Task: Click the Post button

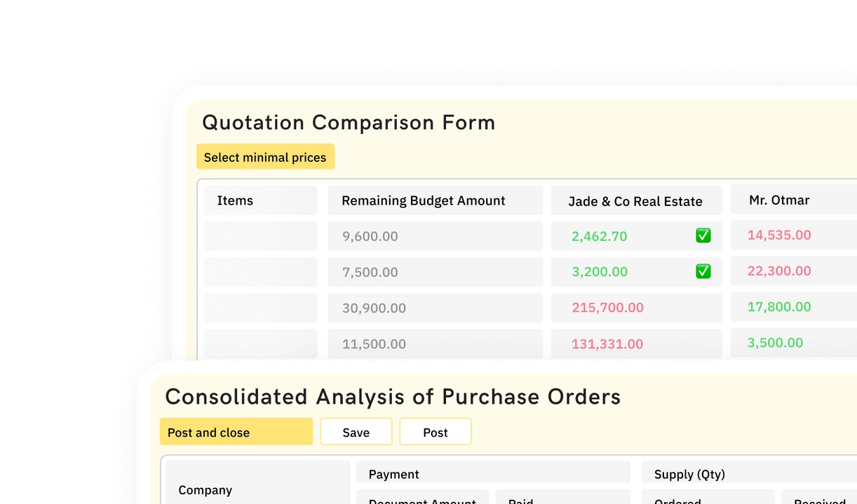Action: tap(436, 432)
